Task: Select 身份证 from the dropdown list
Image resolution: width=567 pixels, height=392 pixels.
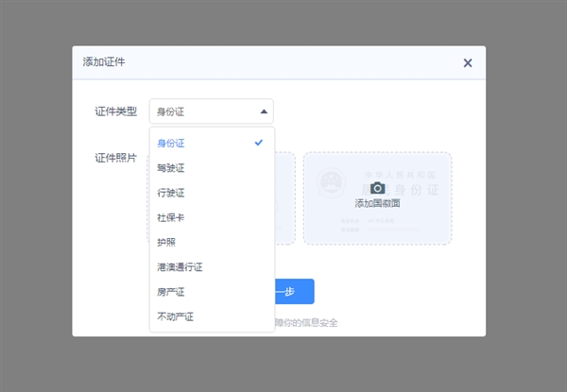Action: pyautogui.click(x=172, y=144)
